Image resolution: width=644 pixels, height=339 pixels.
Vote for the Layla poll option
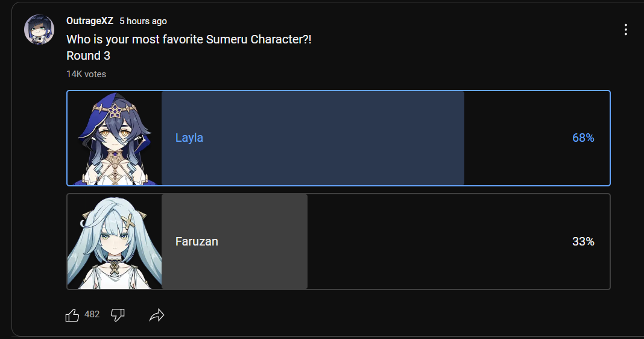(x=338, y=138)
